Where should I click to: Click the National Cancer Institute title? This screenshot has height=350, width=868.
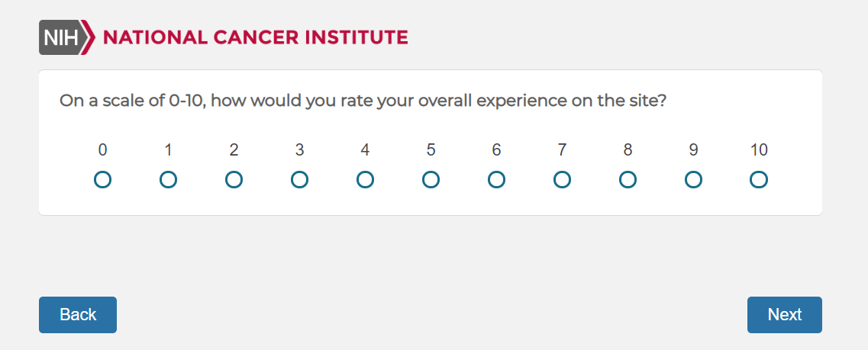point(255,37)
